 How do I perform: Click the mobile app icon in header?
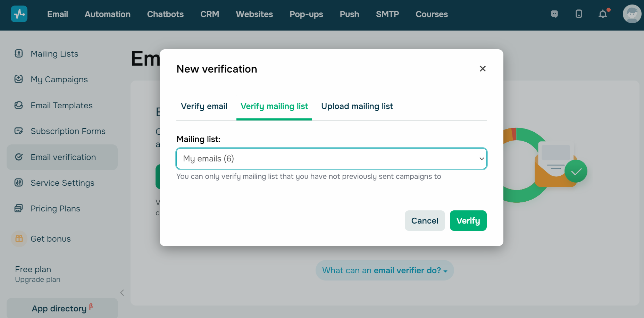[x=579, y=14]
